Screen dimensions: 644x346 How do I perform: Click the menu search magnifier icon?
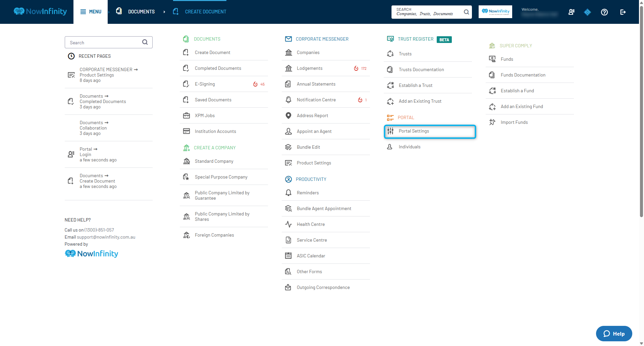click(x=145, y=42)
